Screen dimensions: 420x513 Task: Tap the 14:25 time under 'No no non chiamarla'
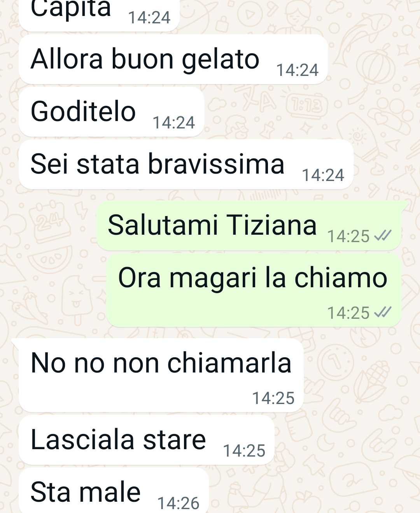pos(273,398)
